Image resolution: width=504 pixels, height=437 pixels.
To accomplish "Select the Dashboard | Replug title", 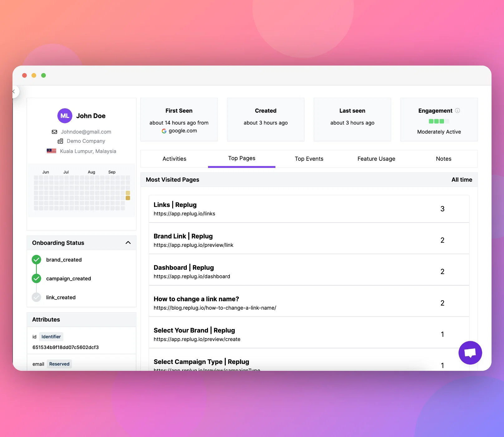I will pyautogui.click(x=184, y=268).
